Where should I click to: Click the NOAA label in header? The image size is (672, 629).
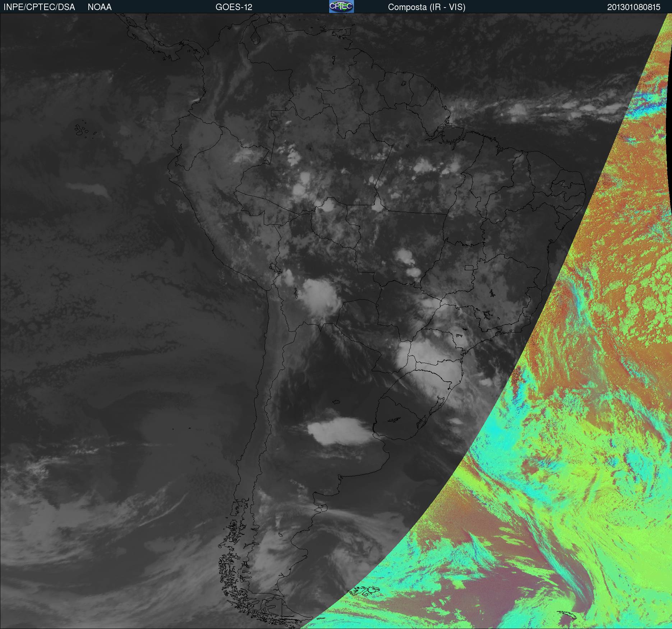(x=100, y=7)
